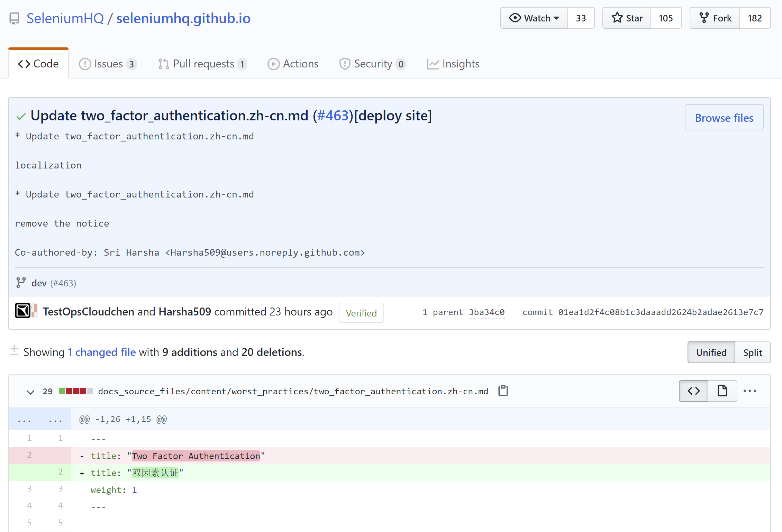Screen dimensions: 782x532
Task: Click the Browse files button
Action: click(724, 118)
